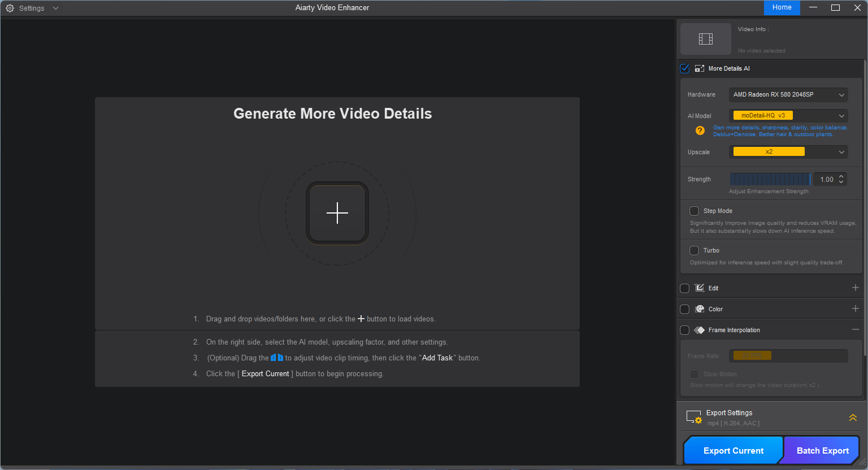The height and width of the screenshot is (470, 868).
Task: Open the AI Model dropdown
Action: tap(788, 116)
